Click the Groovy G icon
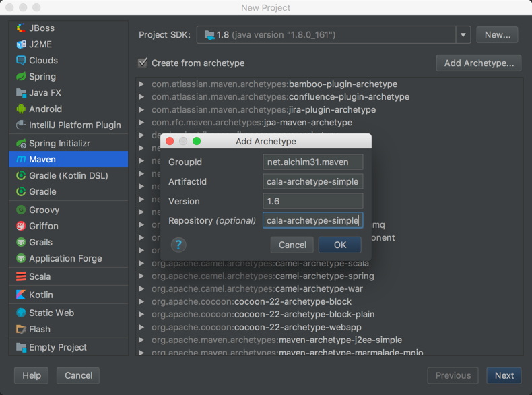Image resolution: width=532 pixels, height=395 pixels. coord(21,210)
